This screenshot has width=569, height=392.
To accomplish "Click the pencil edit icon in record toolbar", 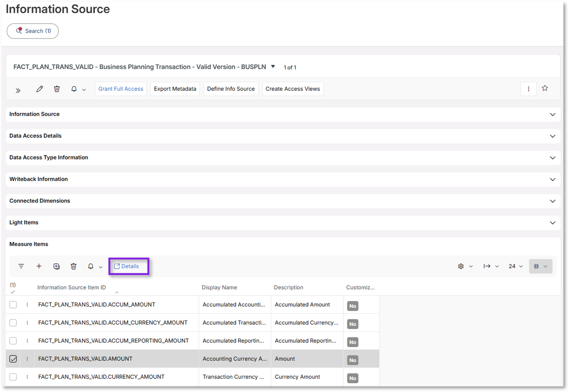I will coord(40,89).
